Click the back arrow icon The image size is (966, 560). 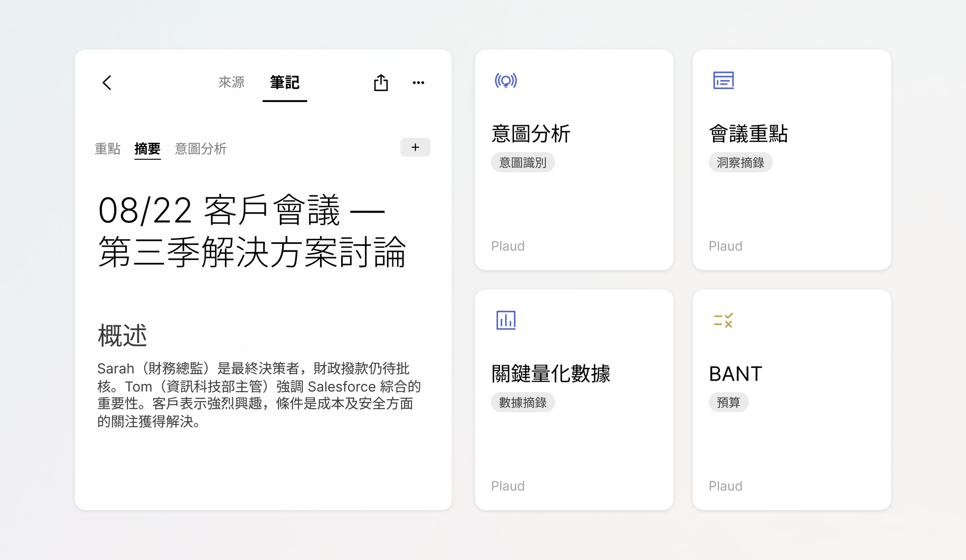(107, 82)
